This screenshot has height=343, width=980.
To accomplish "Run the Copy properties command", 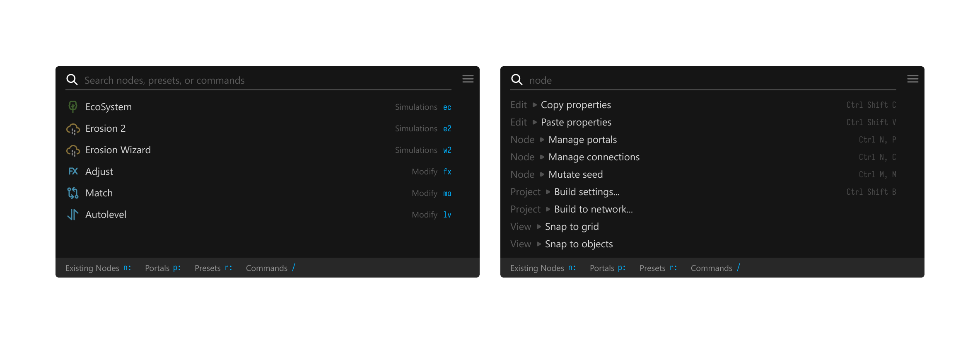I will [x=575, y=105].
